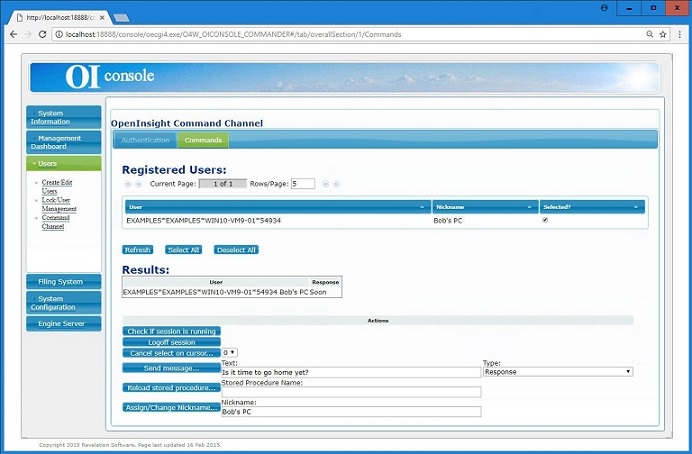Click the Stored Procedure Name field

coord(351,392)
